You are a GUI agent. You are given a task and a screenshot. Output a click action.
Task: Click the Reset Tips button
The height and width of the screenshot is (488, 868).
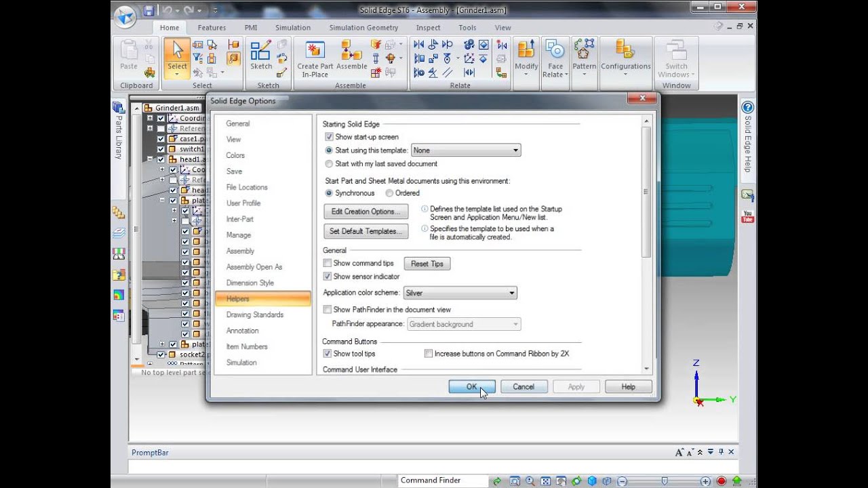[427, 264]
